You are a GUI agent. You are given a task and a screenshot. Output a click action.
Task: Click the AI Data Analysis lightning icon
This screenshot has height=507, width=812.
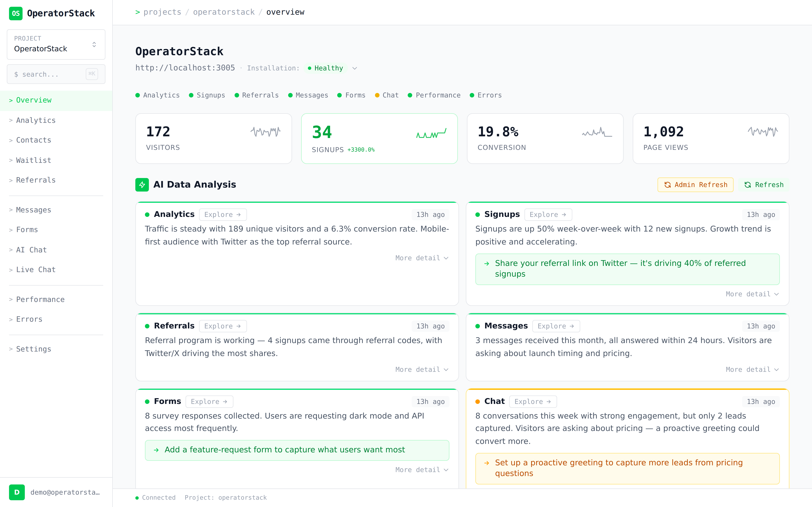142,185
